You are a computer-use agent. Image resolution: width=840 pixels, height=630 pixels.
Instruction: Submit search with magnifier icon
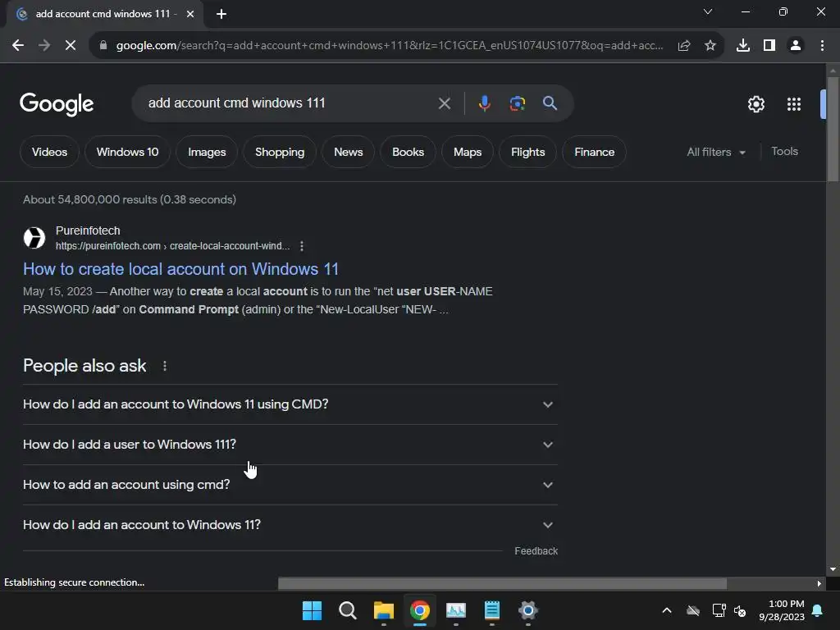(550, 103)
